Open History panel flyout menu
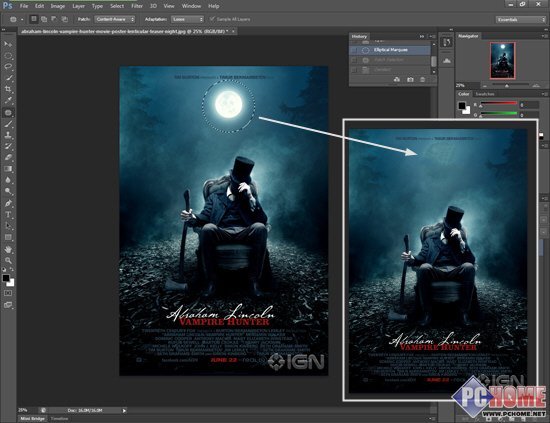 click(x=433, y=36)
